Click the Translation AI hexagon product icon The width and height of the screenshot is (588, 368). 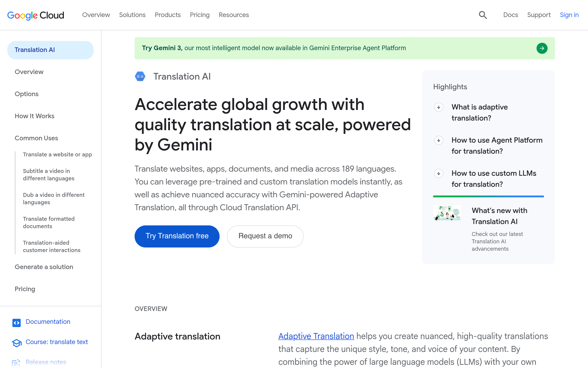pos(140,76)
